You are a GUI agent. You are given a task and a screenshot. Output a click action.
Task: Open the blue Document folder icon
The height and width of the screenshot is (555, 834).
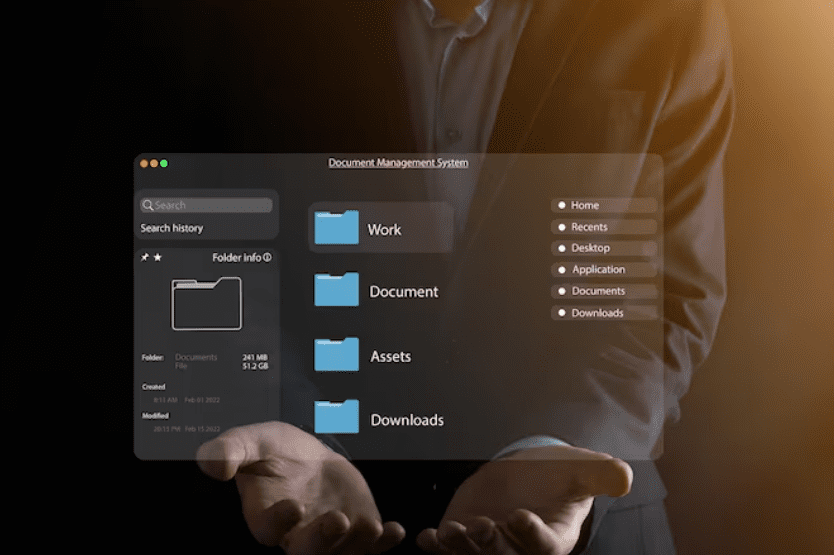coord(336,290)
